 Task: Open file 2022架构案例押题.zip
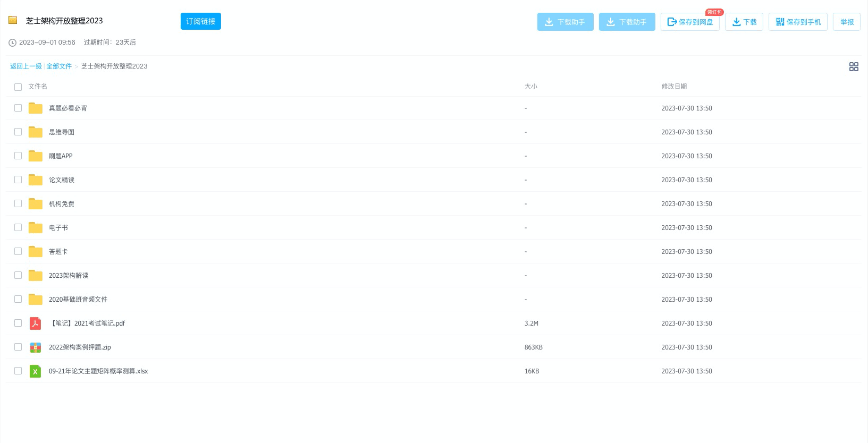80,347
